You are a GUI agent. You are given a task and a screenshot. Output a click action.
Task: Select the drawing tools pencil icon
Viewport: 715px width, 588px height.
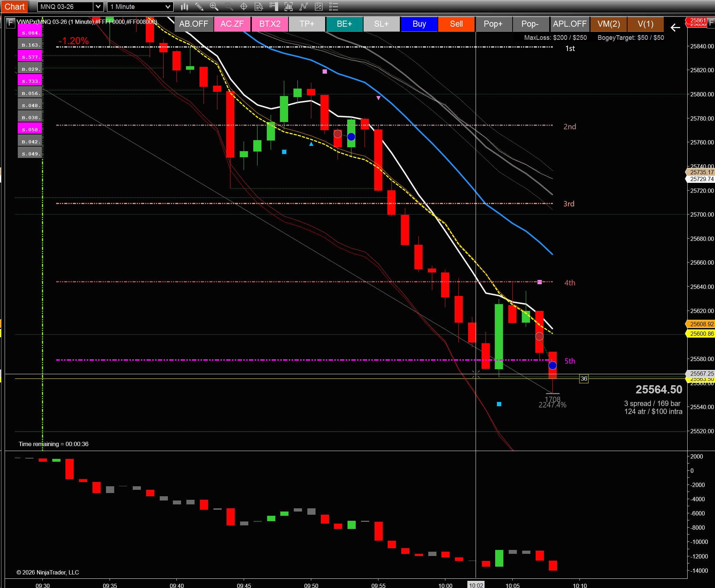tap(199, 6)
